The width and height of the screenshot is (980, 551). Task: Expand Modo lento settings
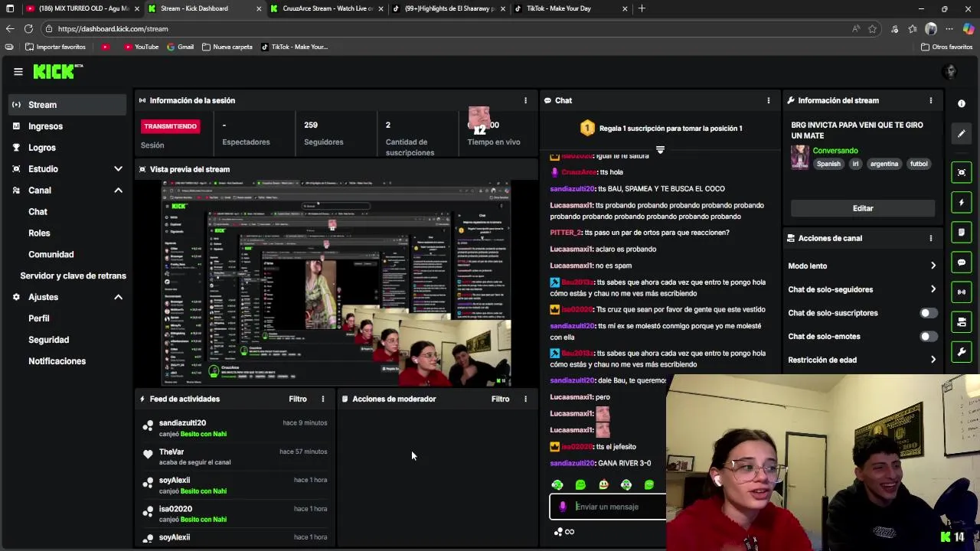[x=862, y=266]
